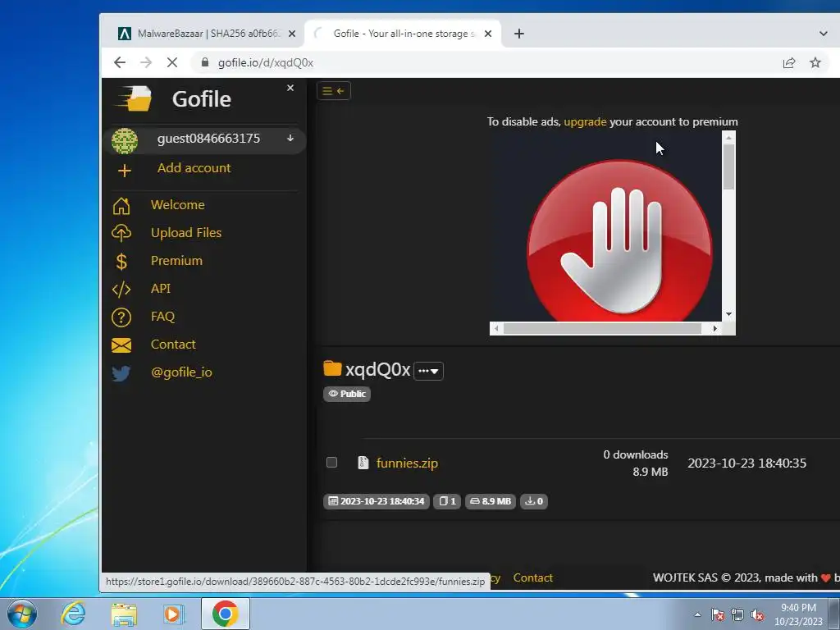Click the xqdQ0x folder icon
The width and height of the screenshot is (840, 630).
pos(333,368)
